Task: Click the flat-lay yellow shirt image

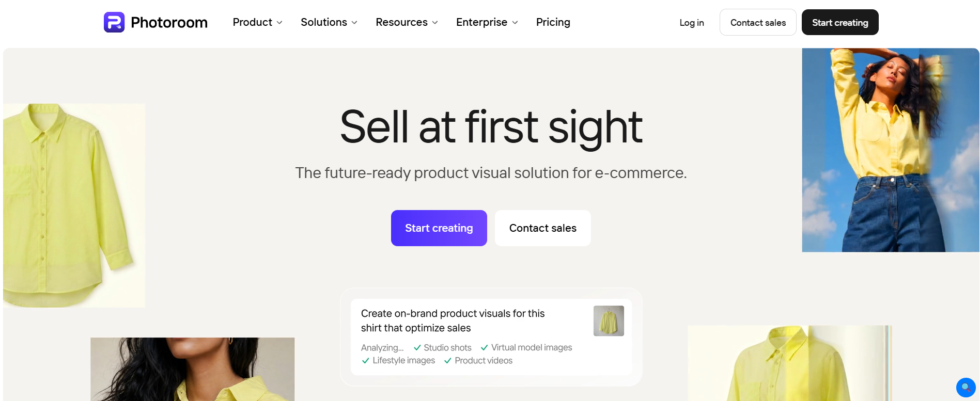Action: (74, 205)
